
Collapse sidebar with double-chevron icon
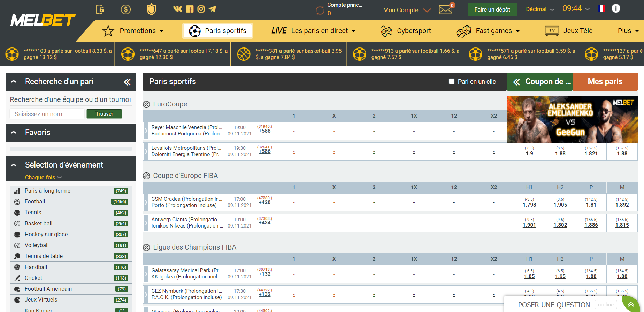click(x=127, y=82)
